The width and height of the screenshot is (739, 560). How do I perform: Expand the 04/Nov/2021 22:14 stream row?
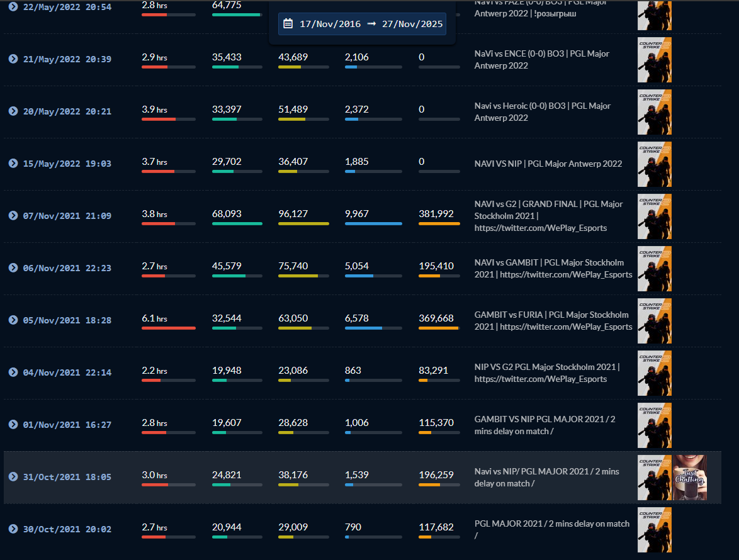point(13,372)
